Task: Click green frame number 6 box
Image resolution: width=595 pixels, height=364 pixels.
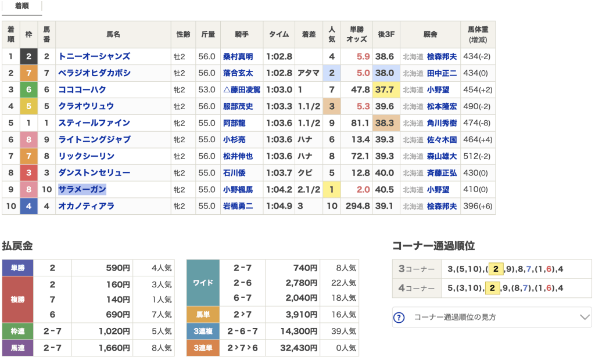Action: click(x=29, y=90)
